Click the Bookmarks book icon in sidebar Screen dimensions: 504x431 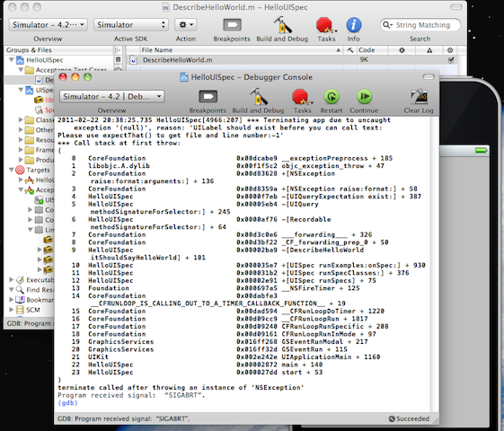[20, 300]
